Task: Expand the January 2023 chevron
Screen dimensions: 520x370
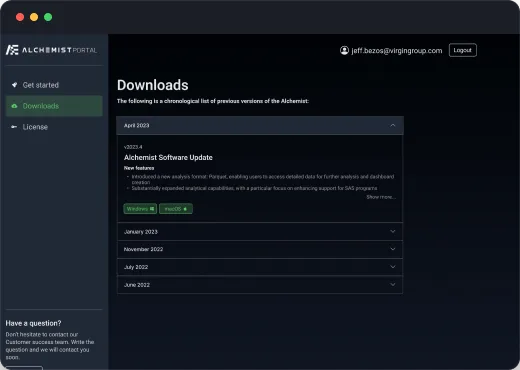Action: [x=393, y=231]
